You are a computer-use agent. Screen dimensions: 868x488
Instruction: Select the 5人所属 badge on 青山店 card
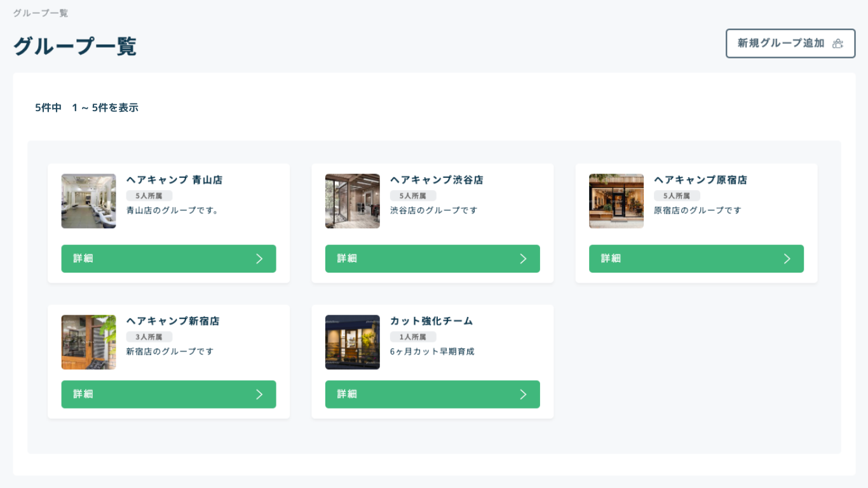(x=151, y=195)
